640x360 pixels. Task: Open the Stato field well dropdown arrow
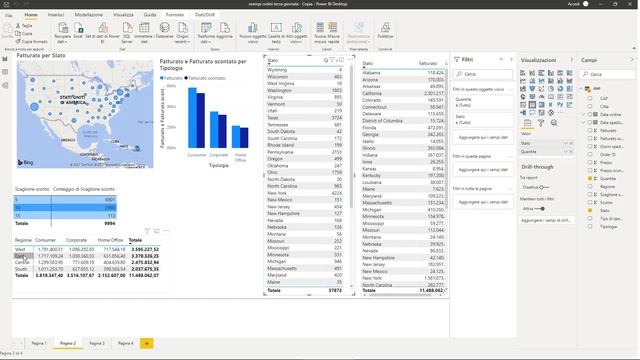tap(566, 143)
